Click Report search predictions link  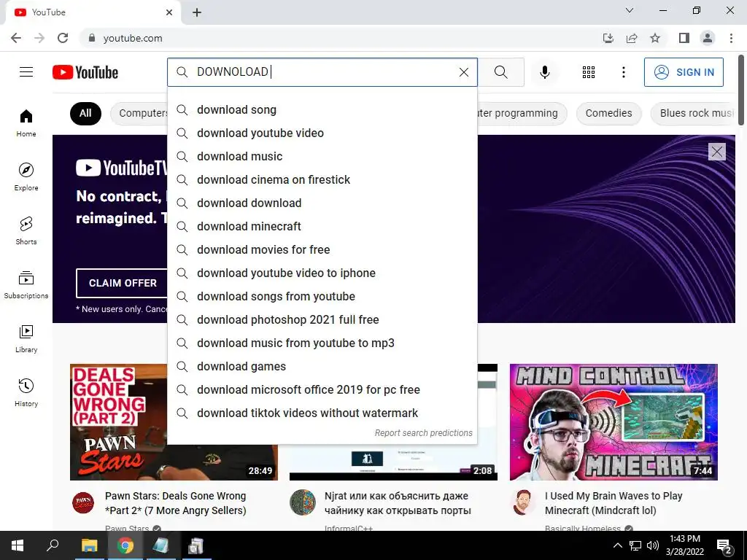pyautogui.click(x=423, y=433)
